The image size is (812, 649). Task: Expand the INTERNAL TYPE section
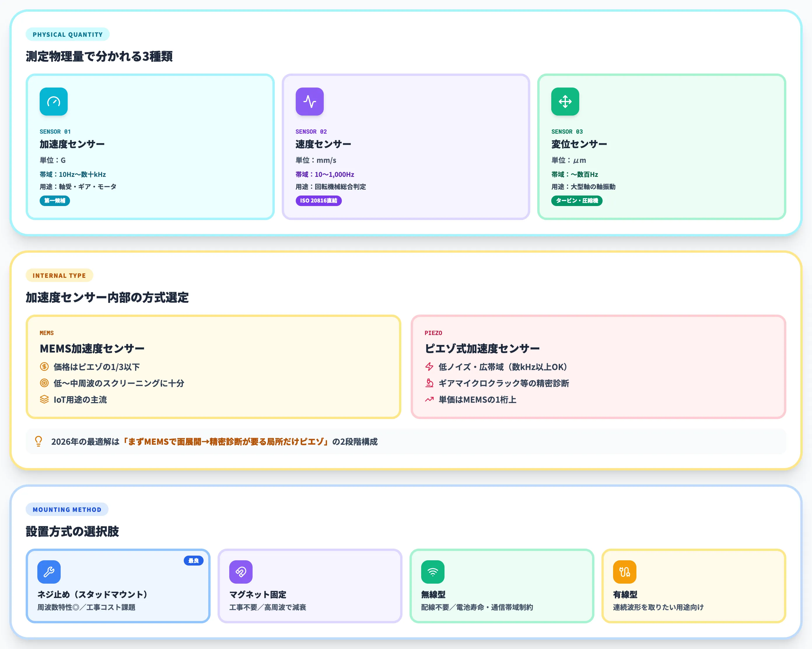pos(59,275)
